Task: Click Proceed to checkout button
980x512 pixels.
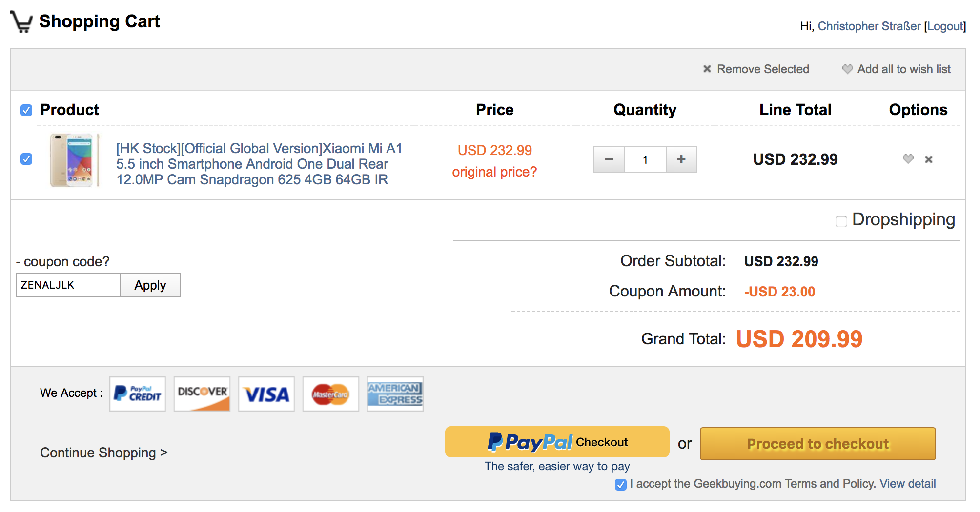Action: 818,444
